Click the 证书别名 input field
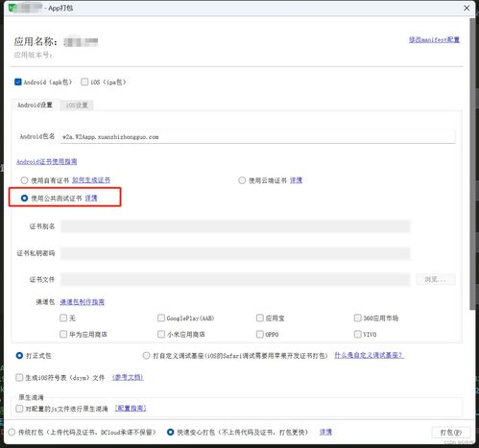The image size is (479, 448). click(235, 226)
